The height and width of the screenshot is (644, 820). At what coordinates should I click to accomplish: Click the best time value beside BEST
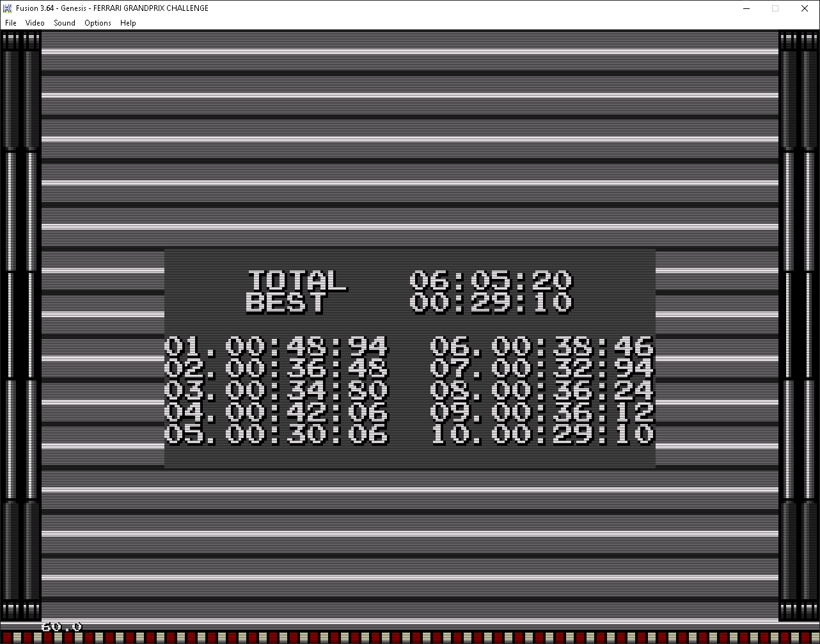[x=491, y=302]
